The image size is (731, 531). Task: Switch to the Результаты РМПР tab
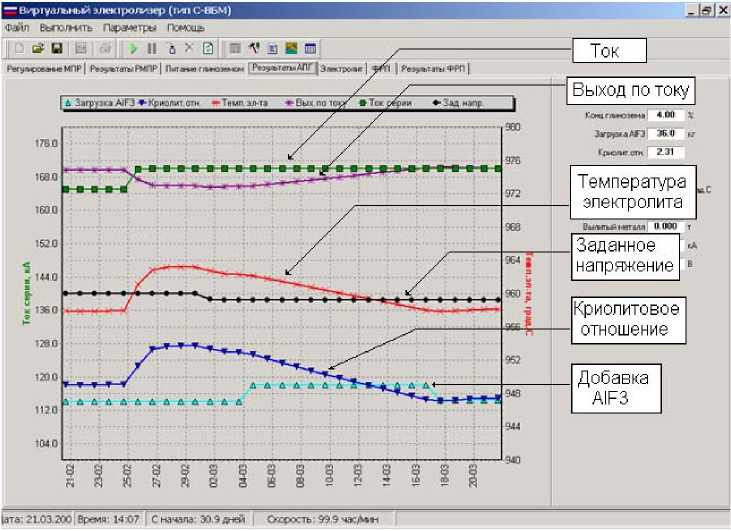tap(122, 69)
